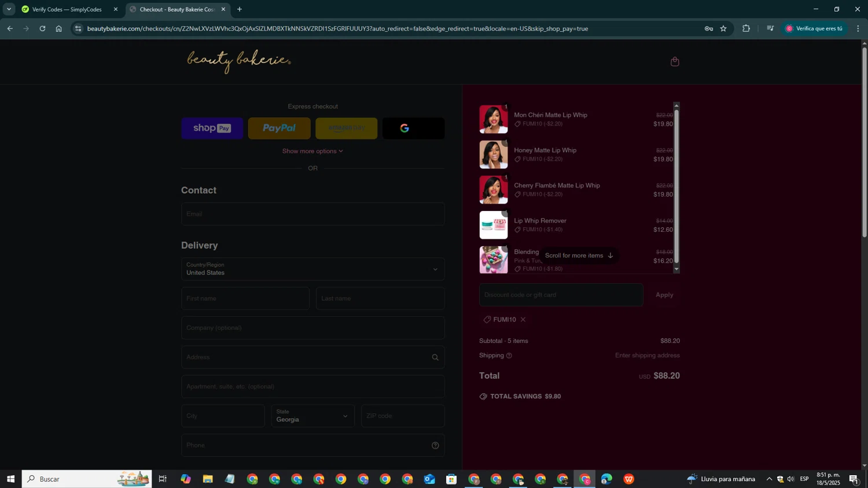The image size is (868, 488).
Task: Open the tab search dropdown arrow
Action: click(9, 9)
